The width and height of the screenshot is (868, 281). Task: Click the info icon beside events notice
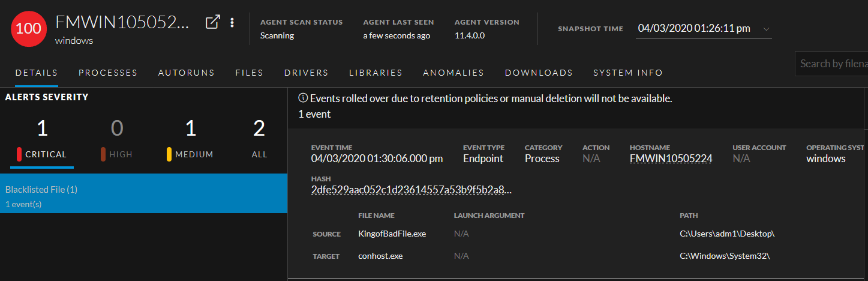303,98
